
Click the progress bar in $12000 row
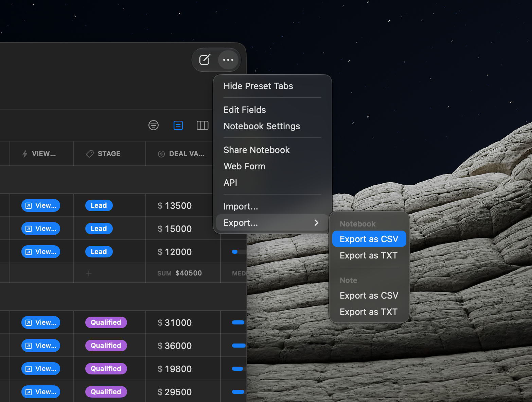(x=239, y=252)
